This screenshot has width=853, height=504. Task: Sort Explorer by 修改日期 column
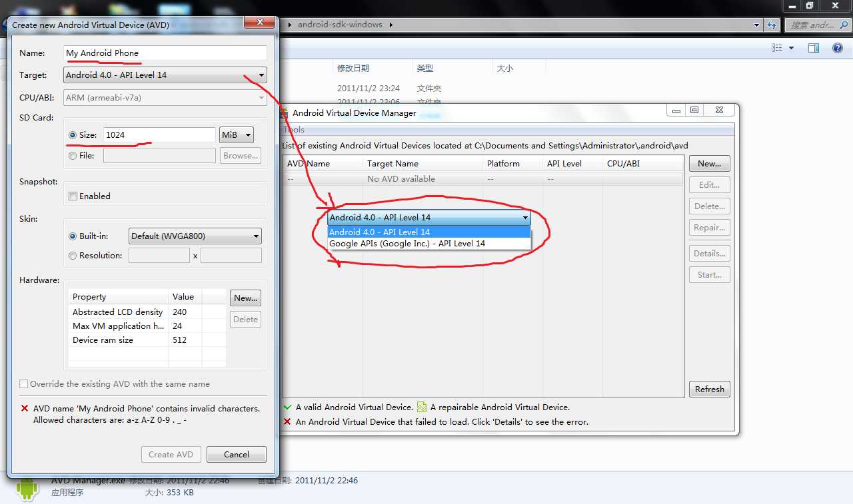tap(373, 68)
